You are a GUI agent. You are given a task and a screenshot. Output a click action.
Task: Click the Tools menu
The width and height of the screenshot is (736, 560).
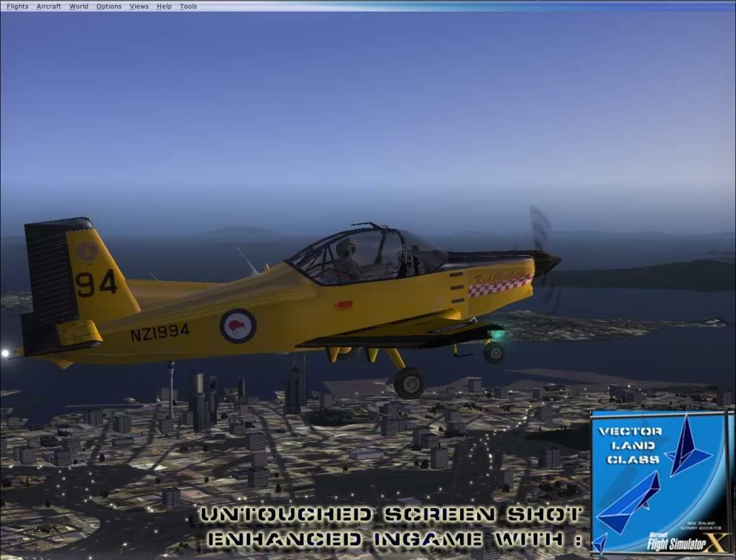click(188, 6)
